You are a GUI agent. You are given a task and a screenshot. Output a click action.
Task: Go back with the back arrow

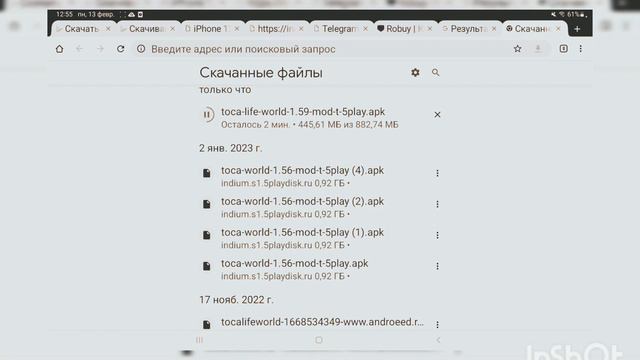(x=79, y=49)
